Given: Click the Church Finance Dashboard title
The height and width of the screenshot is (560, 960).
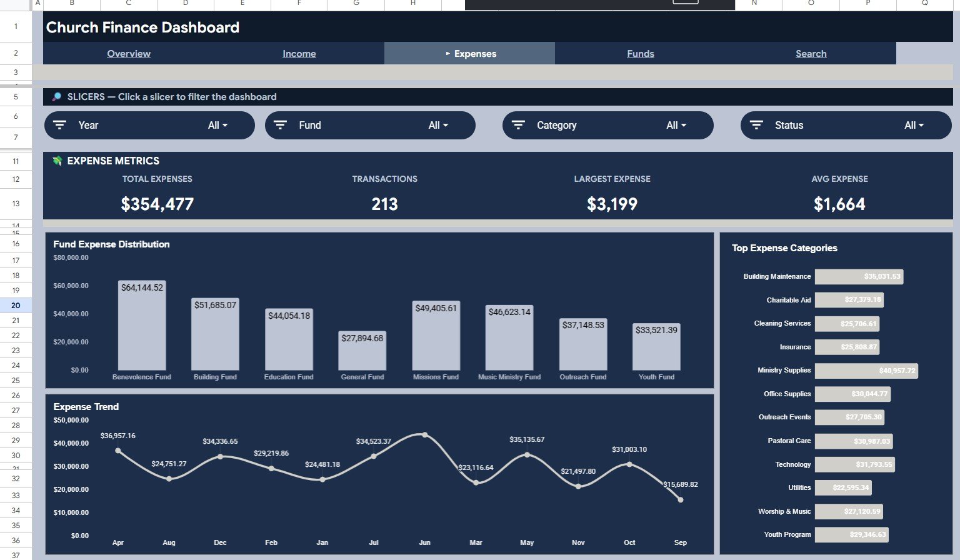Looking at the screenshot, I should pos(142,27).
